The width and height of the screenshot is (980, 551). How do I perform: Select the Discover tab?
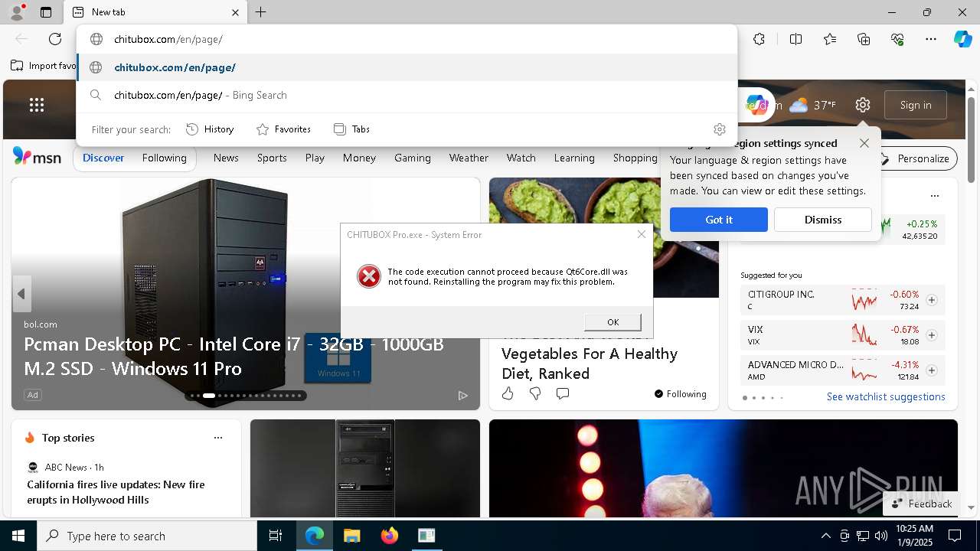click(103, 158)
